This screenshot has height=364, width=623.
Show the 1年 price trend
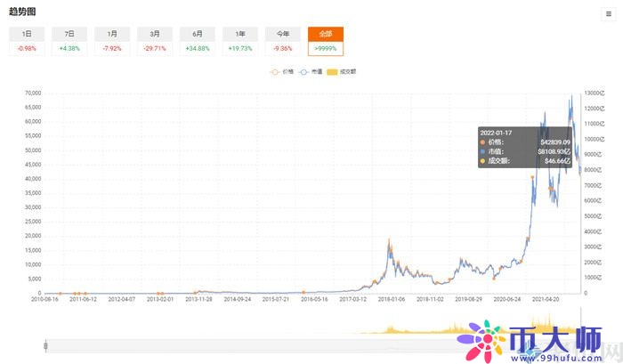[x=239, y=41]
